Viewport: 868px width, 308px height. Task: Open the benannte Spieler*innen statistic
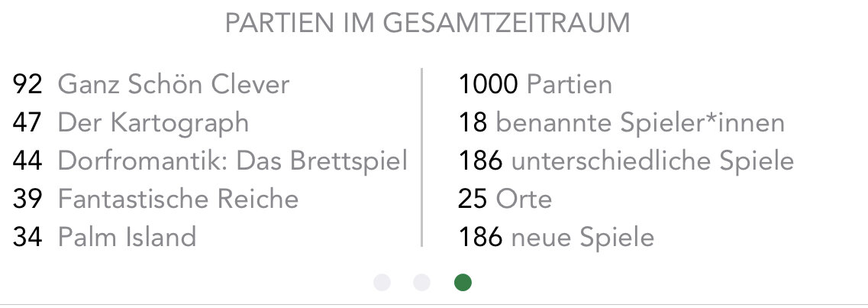(640, 122)
